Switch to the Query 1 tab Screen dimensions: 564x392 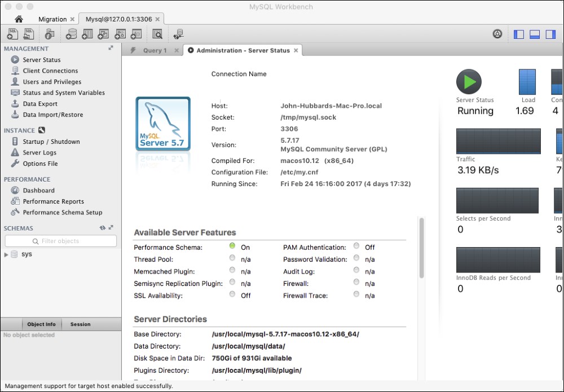pos(155,50)
